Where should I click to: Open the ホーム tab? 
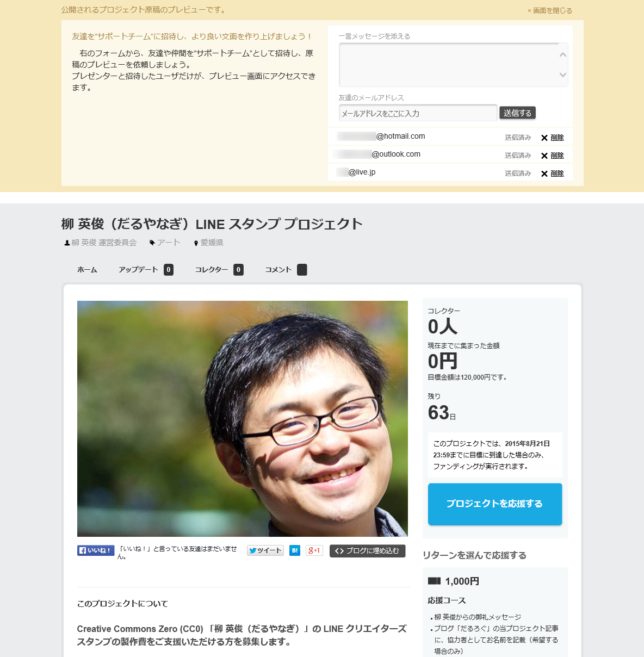click(x=87, y=270)
